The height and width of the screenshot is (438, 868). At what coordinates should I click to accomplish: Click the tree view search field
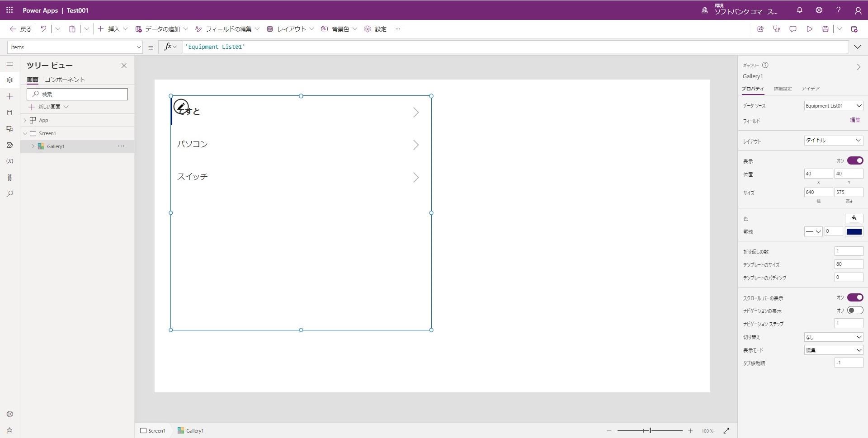tap(77, 94)
